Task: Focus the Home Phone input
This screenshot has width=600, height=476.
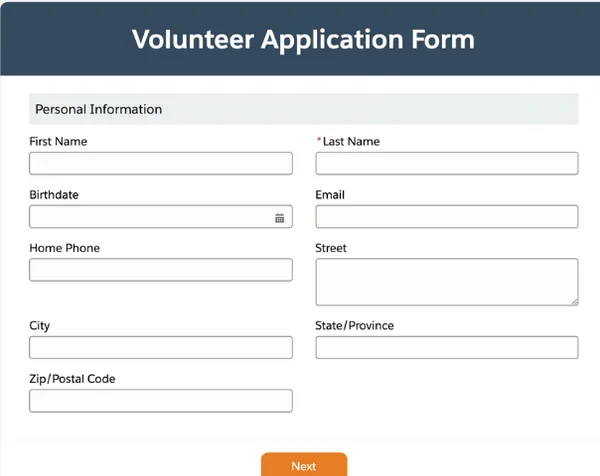Action: 161,270
